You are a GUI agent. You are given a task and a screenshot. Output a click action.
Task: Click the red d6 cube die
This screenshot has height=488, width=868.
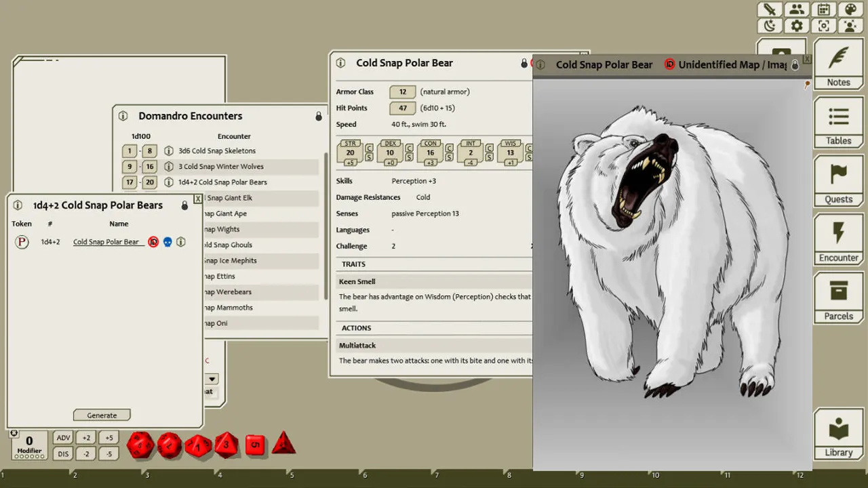pos(255,445)
